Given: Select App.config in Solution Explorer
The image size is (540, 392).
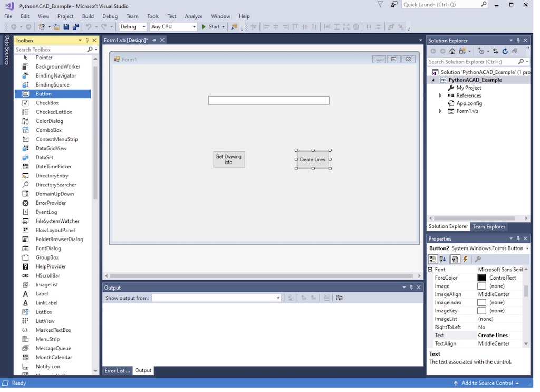Looking at the screenshot, I should tap(469, 104).
